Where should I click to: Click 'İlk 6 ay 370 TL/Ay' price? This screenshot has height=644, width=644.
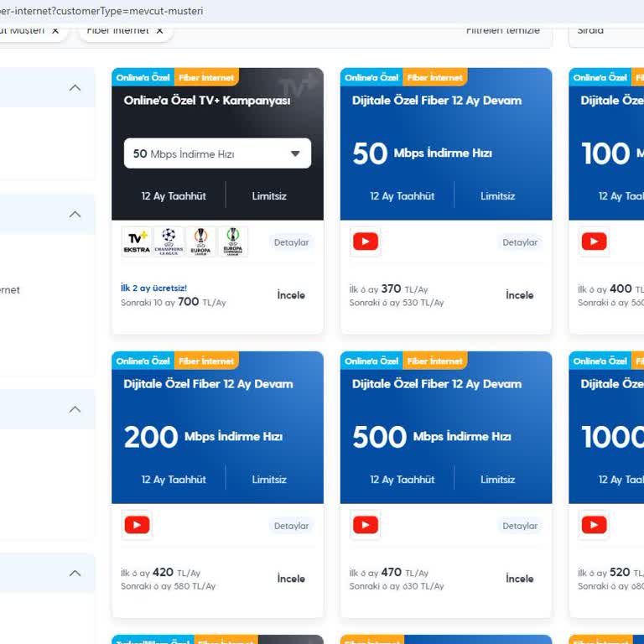click(x=388, y=288)
